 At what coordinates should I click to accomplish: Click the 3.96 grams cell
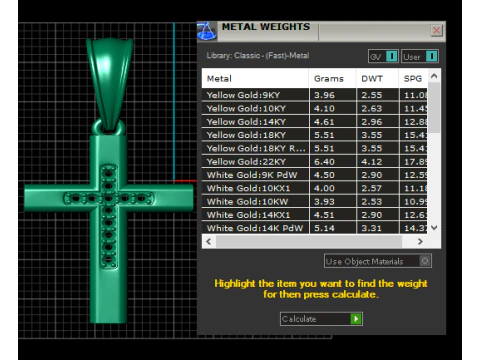click(x=332, y=95)
